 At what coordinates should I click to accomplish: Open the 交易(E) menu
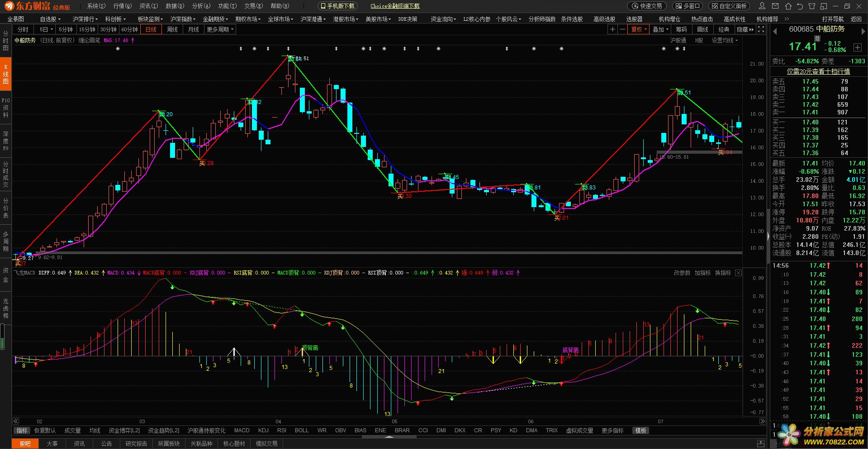[253, 6]
